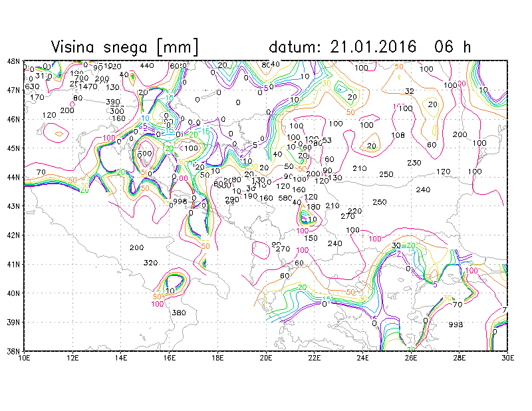532x411 pixels.
Task: Click the 'Visina snega [mm]' title text
Action: click(124, 47)
